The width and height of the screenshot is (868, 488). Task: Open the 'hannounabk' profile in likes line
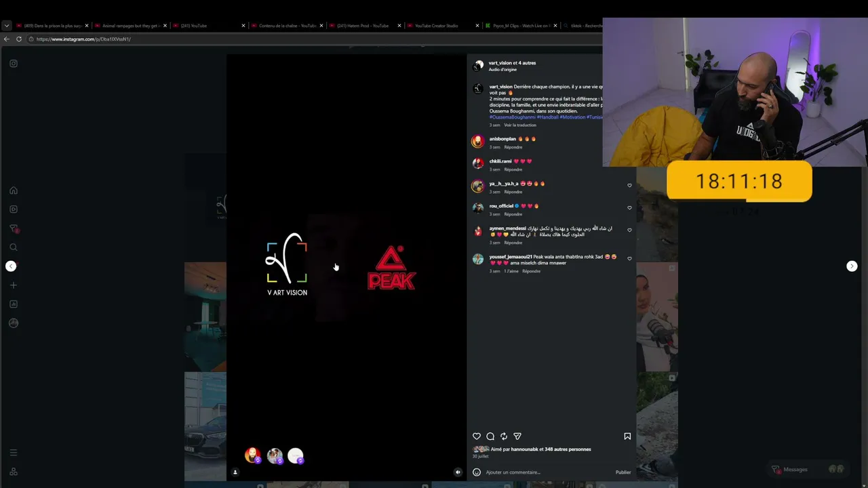click(524, 449)
